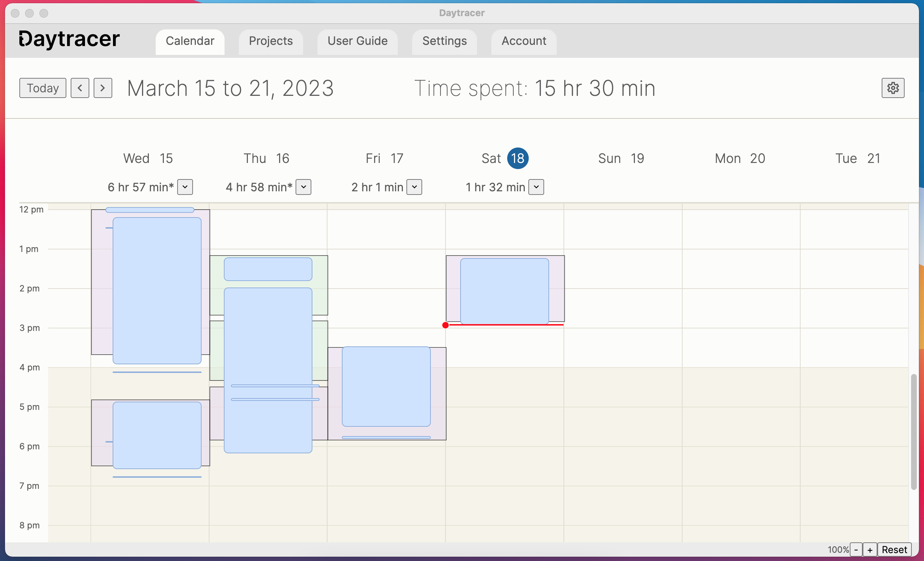924x561 pixels.
Task: Zoom out with the minus button
Action: click(x=856, y=550)
